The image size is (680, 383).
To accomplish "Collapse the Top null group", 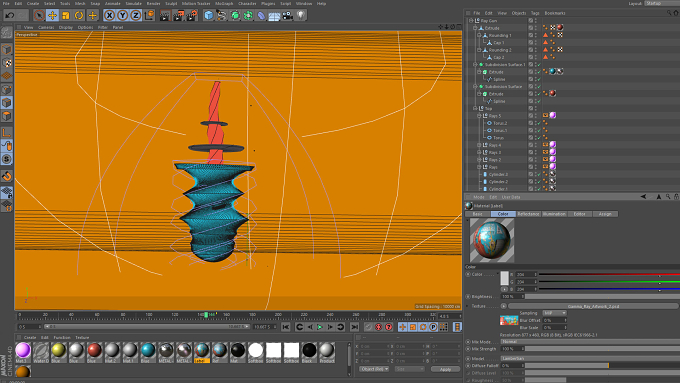I will (475, 108).
